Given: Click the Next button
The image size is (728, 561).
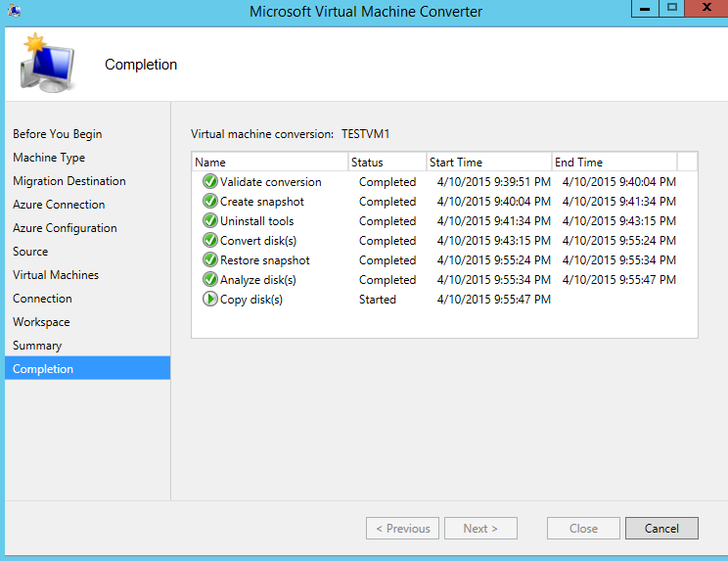Looking at the screenshot, I should [480, 529].
